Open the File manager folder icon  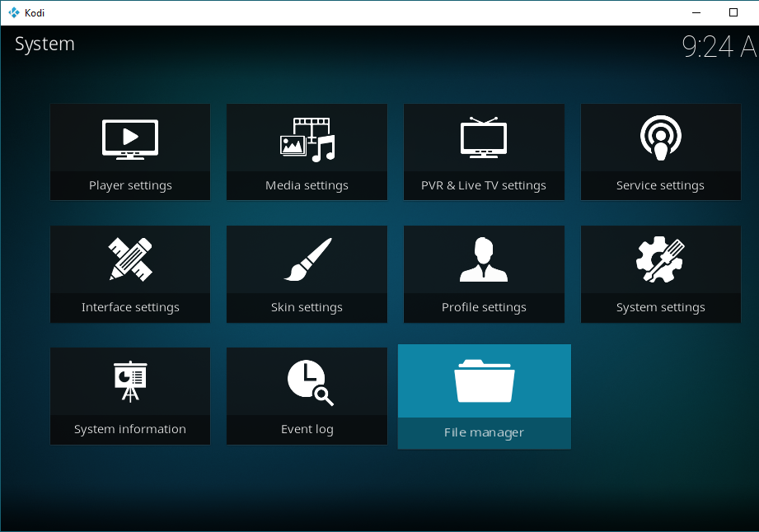tap(484, 381)
